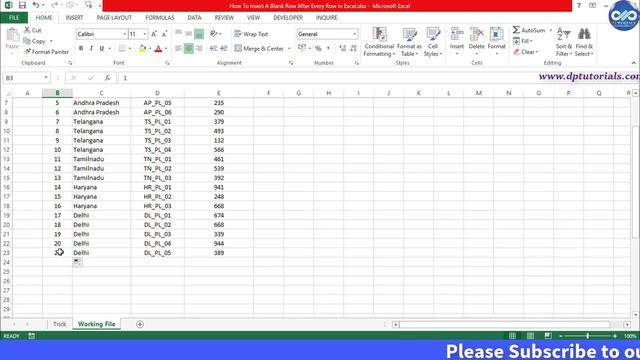The image size is (640, 360).
Task: Open Find & Select binoculars menu
Action: 584,42
